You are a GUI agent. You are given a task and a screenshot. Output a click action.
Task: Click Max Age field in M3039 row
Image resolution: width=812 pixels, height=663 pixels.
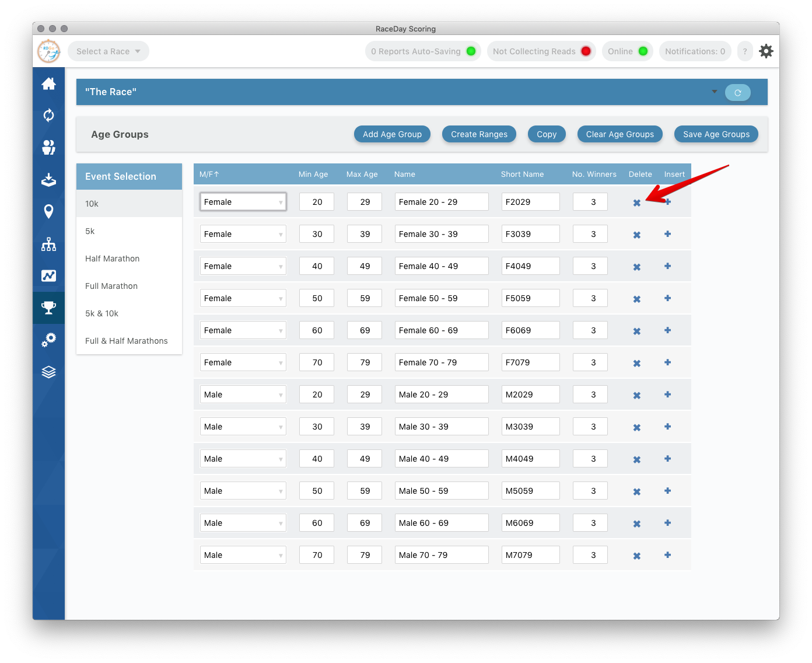point(365,427)
